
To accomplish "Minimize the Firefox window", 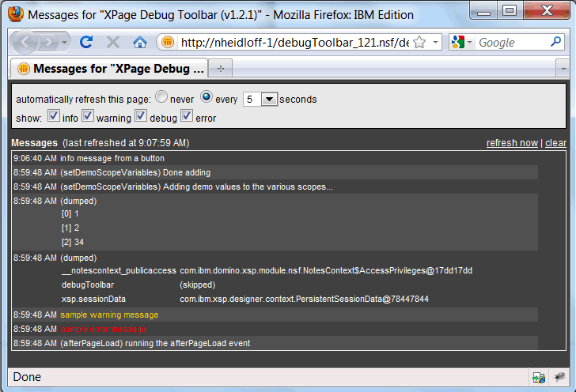I will 483,10.
